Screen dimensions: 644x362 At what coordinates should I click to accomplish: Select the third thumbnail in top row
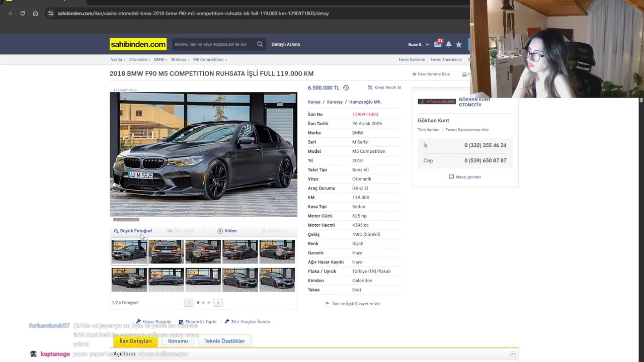203,251
